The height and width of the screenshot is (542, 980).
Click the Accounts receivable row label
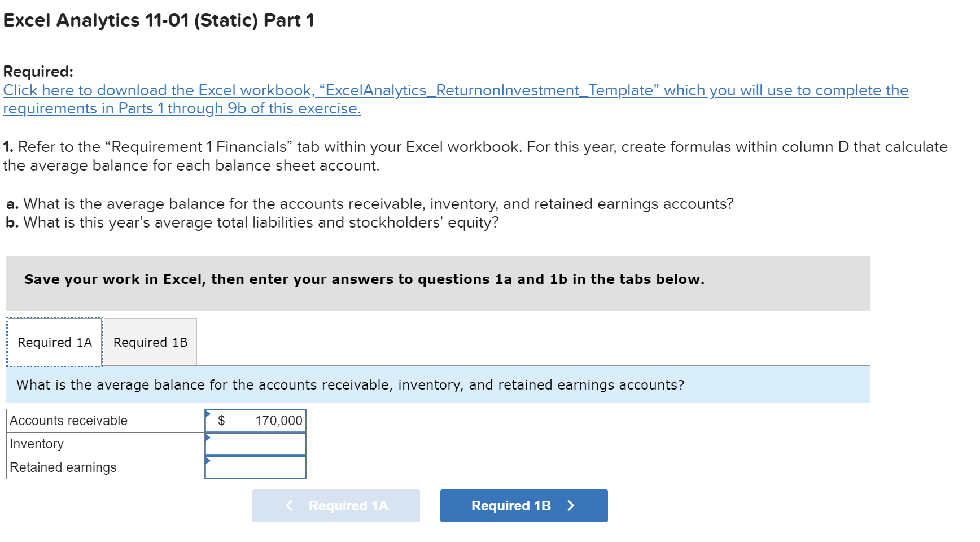68,420
